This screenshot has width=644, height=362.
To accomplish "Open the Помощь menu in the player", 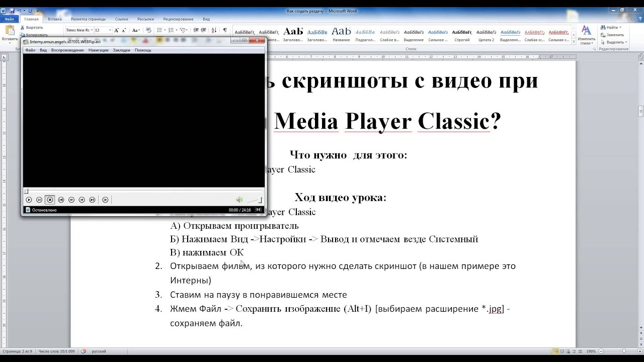I will [143, 50].
